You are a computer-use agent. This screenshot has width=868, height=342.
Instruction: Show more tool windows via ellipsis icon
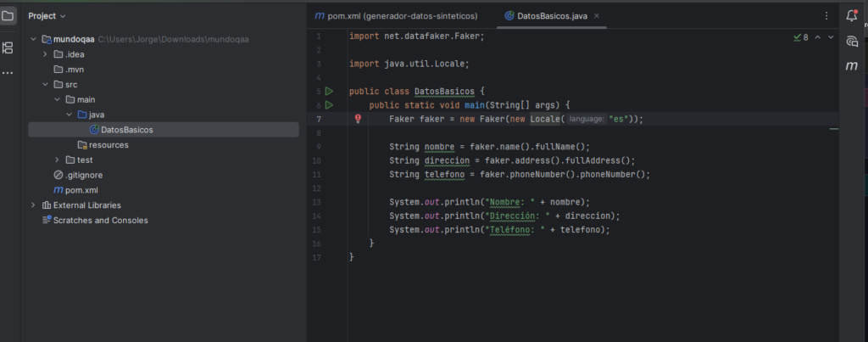click(8, 73)
